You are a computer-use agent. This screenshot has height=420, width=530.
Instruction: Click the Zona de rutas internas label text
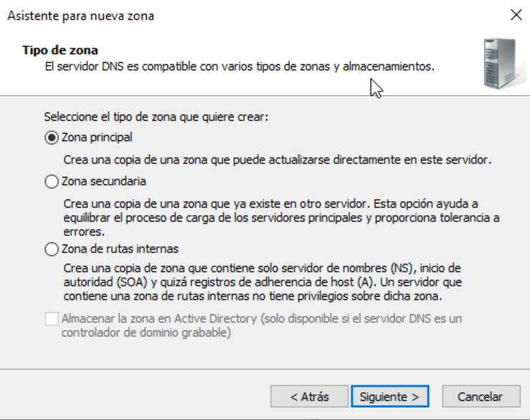120,249
